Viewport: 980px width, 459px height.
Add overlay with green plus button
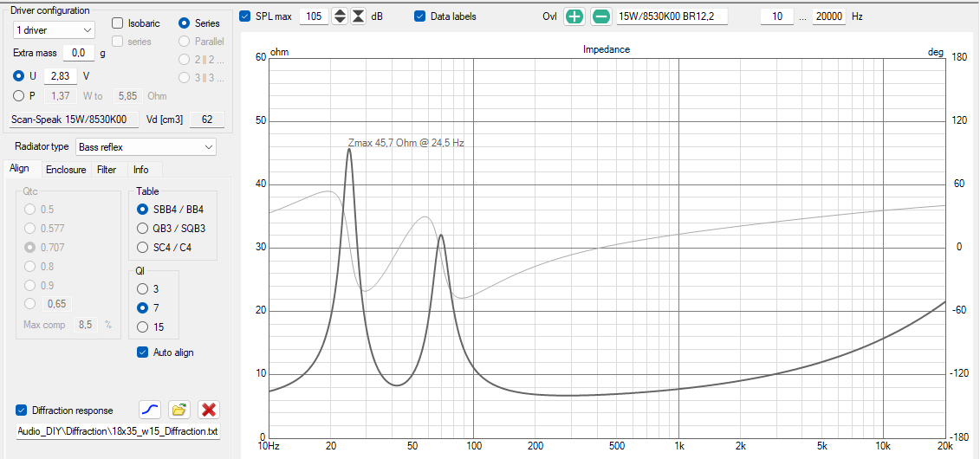click(x=574, y=16)
